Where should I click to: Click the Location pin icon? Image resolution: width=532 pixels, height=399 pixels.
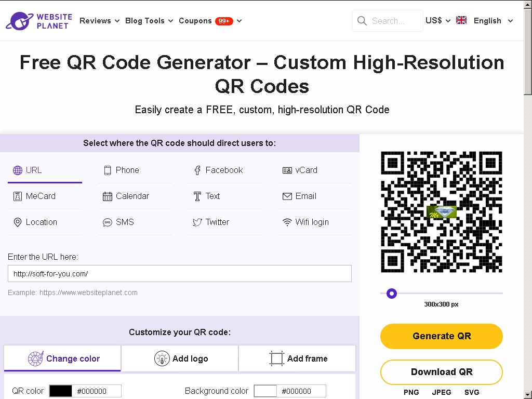[x=17, y=222]
